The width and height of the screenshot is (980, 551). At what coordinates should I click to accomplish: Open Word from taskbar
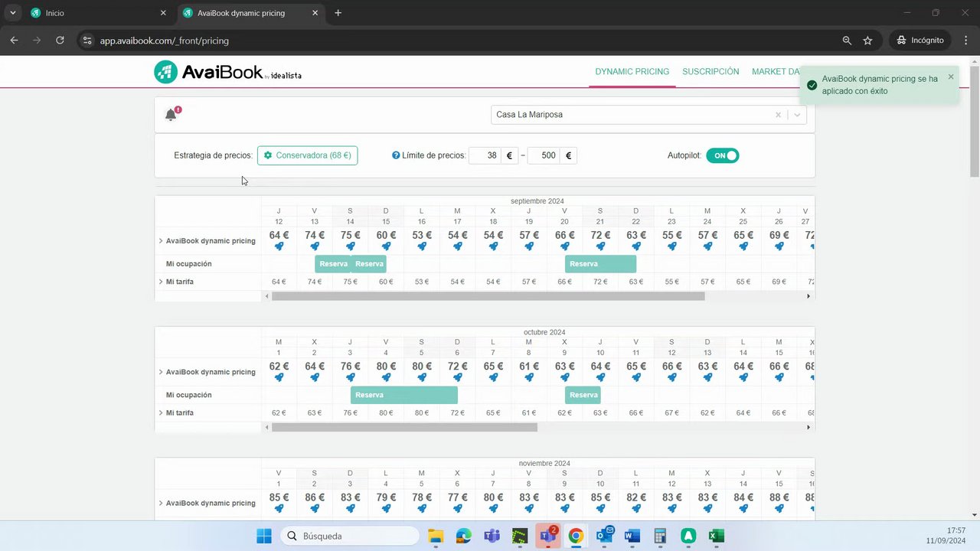point(632,536)
